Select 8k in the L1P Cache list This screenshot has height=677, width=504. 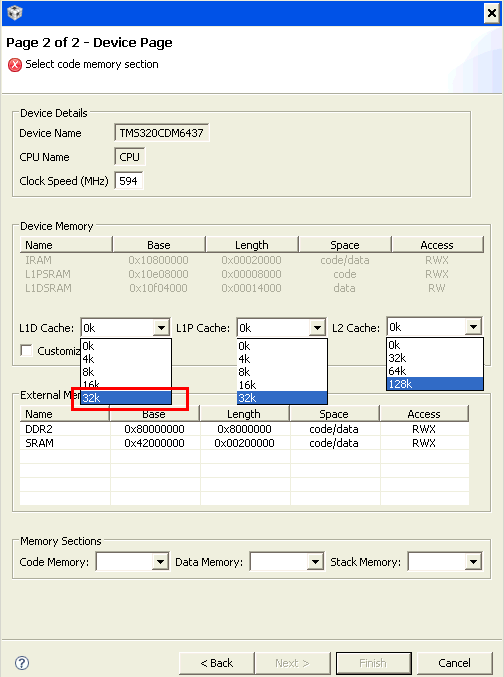282,372
